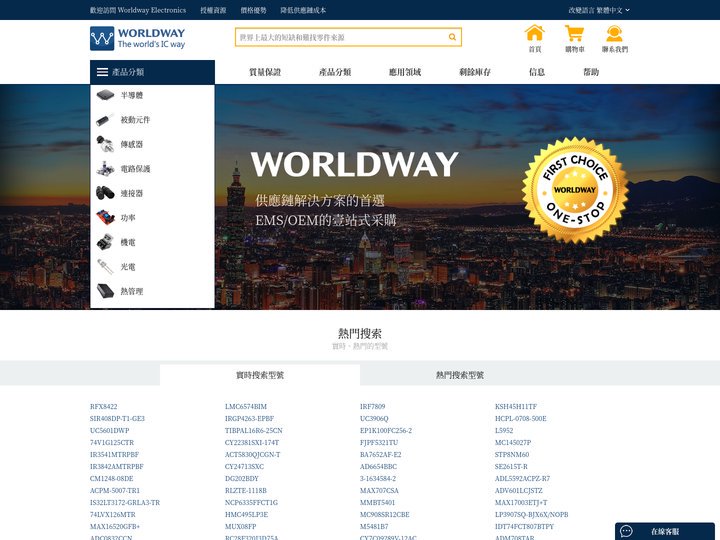Open part number IR3541MTRPBF
This screenshot has height=540, width=720.
(114, 454)
